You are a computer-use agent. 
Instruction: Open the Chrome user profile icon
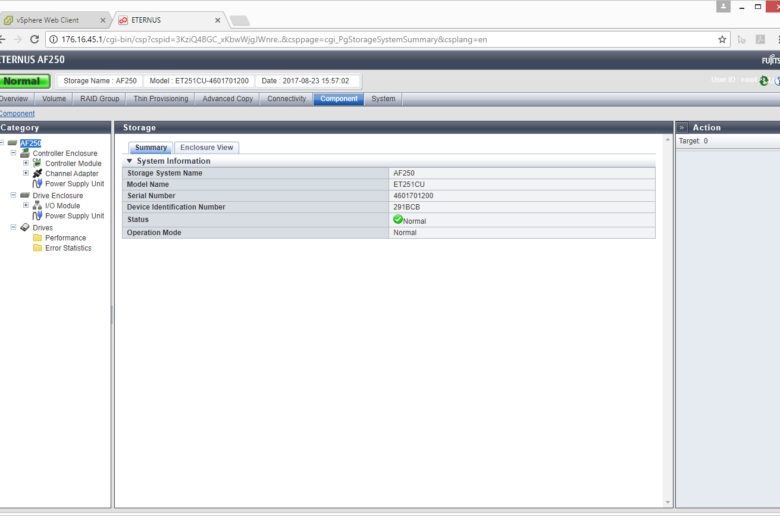(723, 6)
